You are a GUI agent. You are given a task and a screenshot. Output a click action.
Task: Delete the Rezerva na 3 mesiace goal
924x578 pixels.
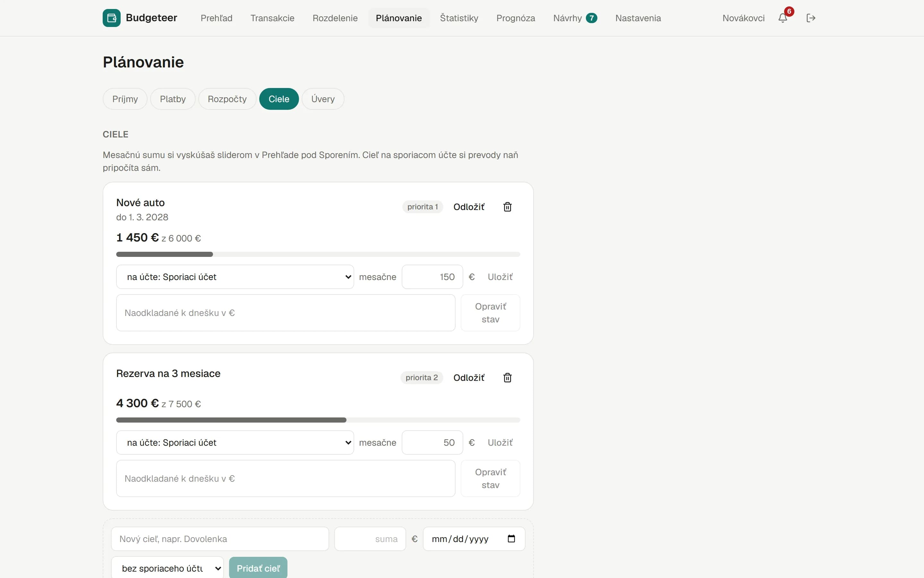[x=508, y=378]
